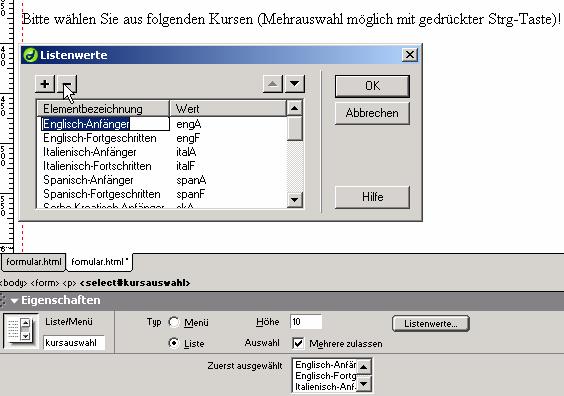Select Englisch-Anfär in Zuerst ausgewählt
This screenshot has width=564, height=396.
click(325, 365)
